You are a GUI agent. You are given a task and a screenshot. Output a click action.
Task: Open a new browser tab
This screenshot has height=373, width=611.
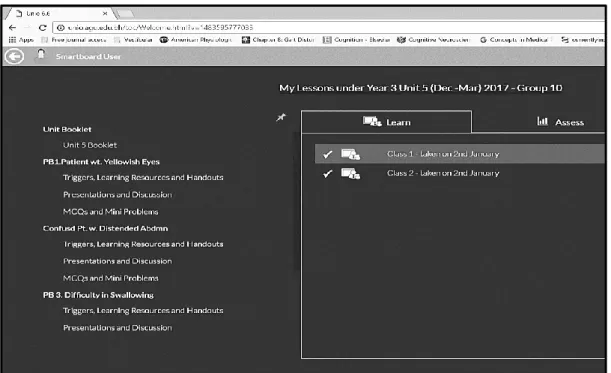(x=125, y=14)
